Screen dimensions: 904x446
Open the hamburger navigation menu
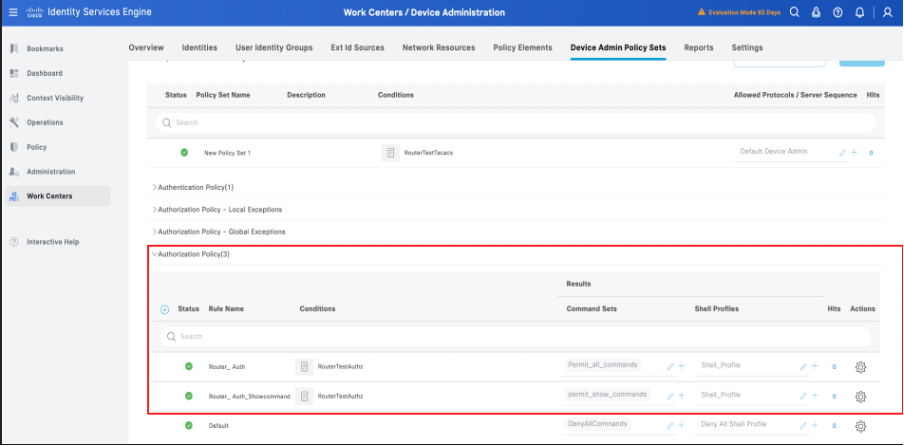coord(13,12)
